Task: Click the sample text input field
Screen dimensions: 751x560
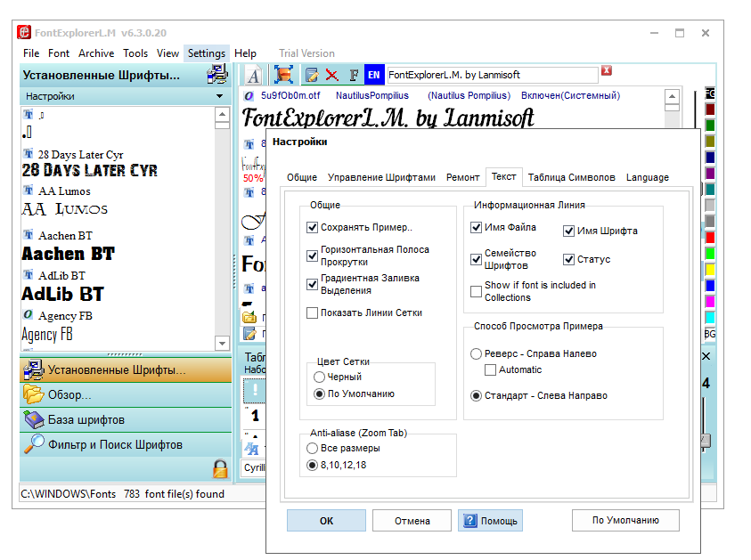Action: 493,75
